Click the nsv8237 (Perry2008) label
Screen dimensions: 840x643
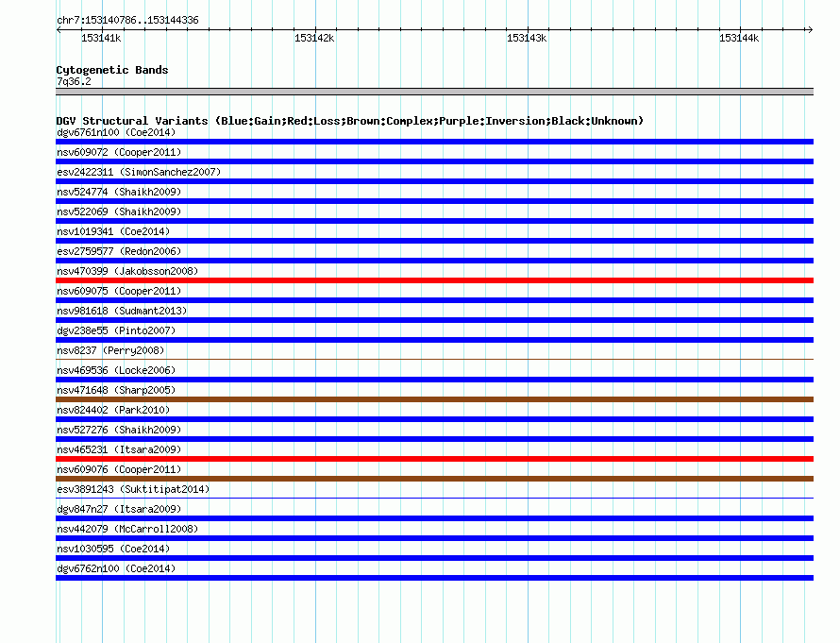tap(110, 350)
